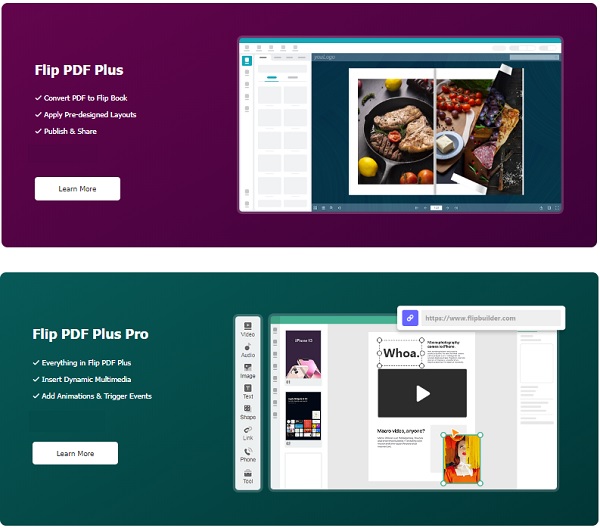Click the purple link icon beside the URL

[x=410, y=318]
